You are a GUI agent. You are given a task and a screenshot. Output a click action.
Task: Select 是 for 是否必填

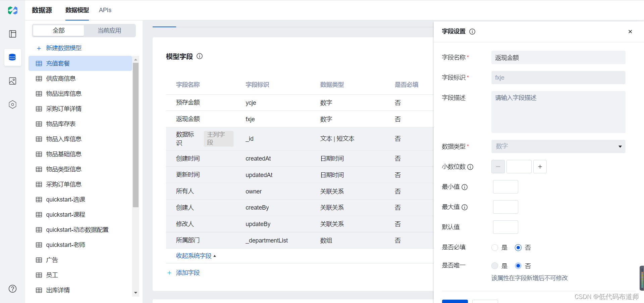point(495,248)
